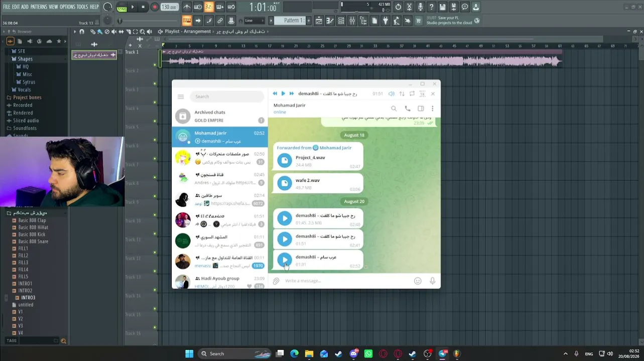Screen dimensions: 644x361
Task: Open the FILE menu in FL Studio
Action: 7,7
